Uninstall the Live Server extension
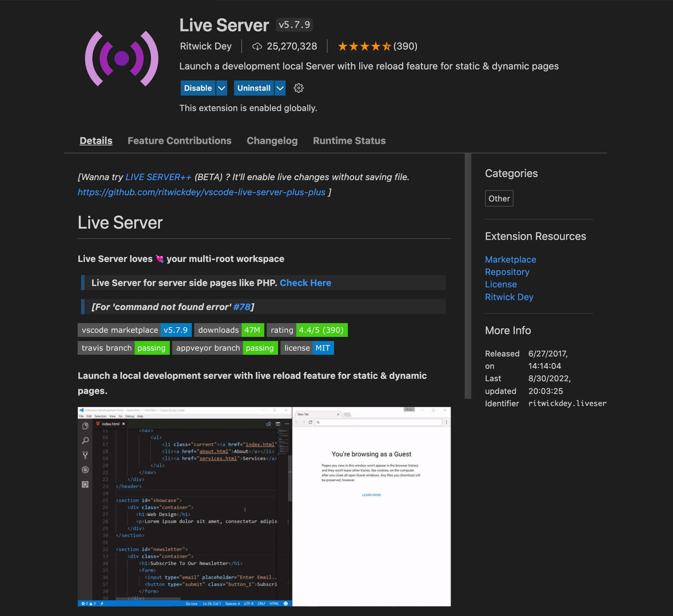The height and width of the screenshot is (616, 673). [254, 88]
